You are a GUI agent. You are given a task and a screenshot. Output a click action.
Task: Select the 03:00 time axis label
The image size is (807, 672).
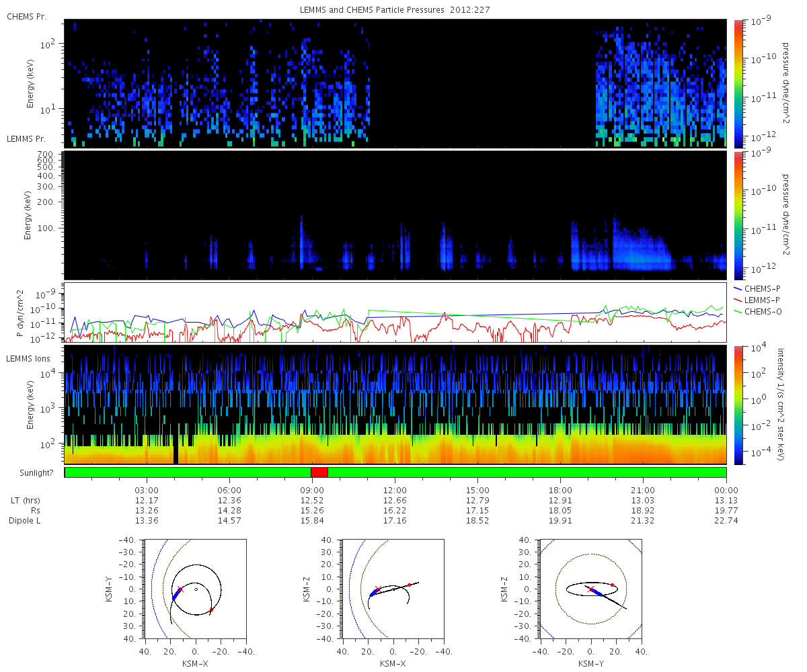click(146, 491)
